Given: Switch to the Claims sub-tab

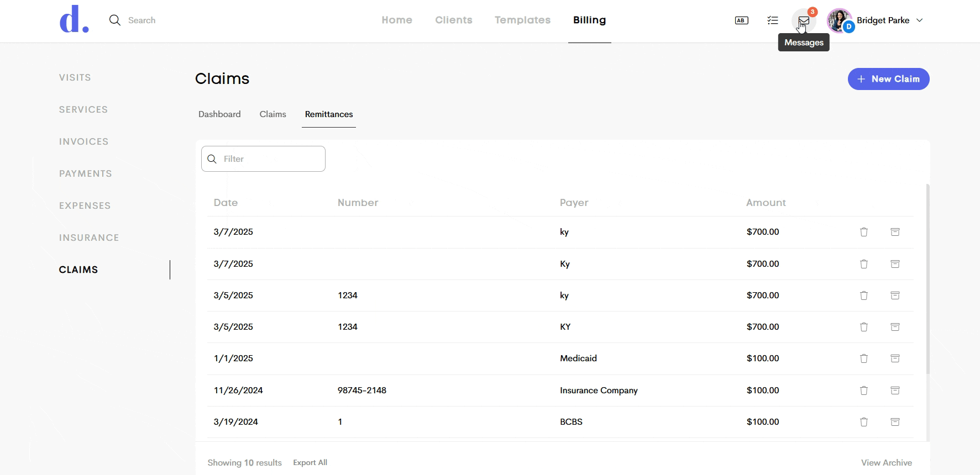Looking at the screenshot, I should [273, 114].
